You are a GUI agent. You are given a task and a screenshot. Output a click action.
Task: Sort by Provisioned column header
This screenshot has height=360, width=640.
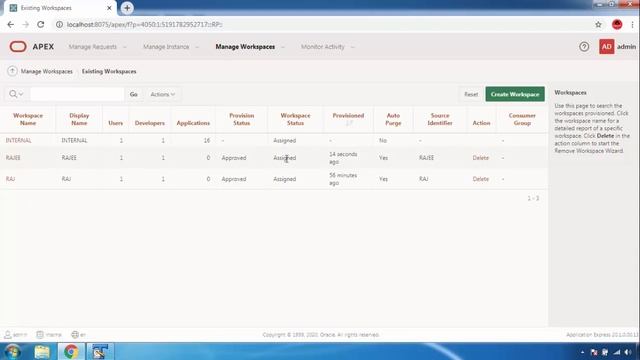coord(348,116)
